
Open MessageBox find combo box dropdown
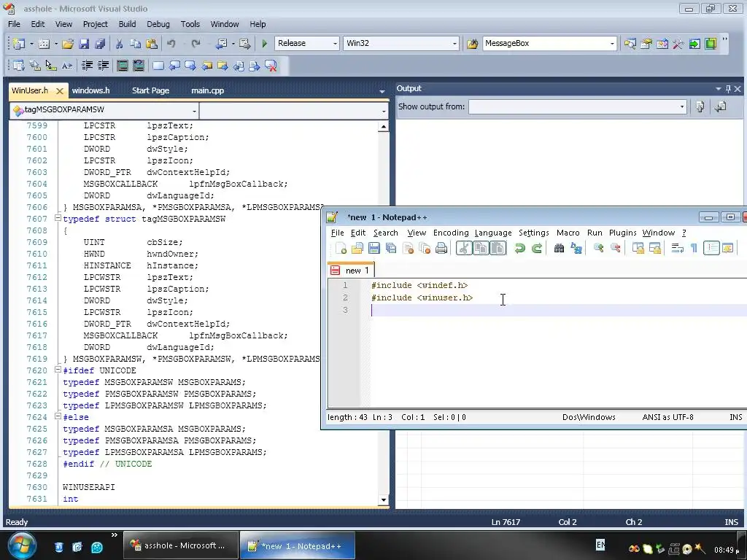pyautogui.click(x=612, y=43)
